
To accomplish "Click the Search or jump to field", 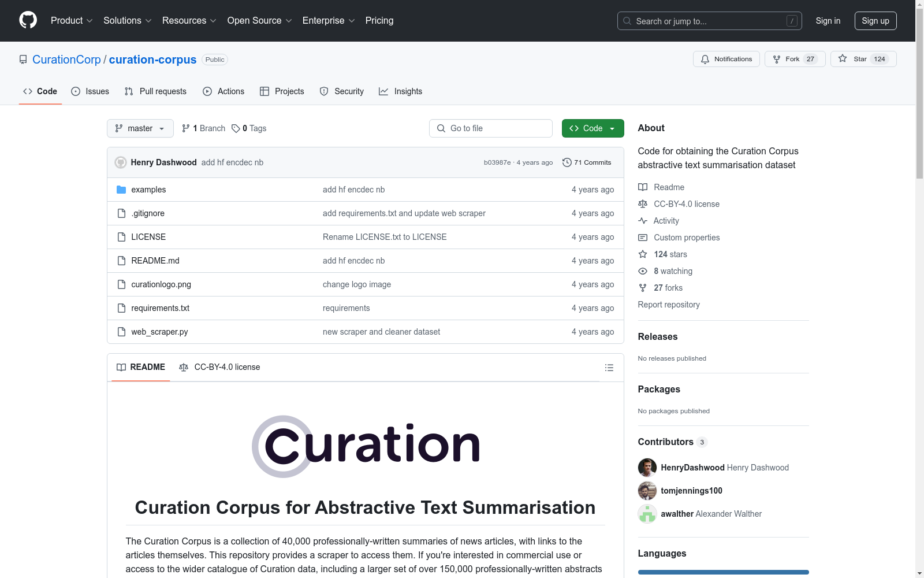I will pyautogui.click(x=710, y=21).
